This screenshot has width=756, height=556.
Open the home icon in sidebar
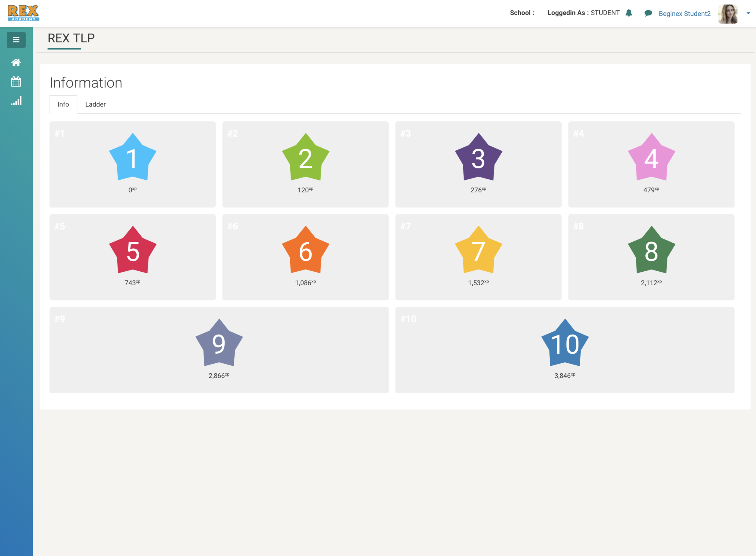(16, 62)
